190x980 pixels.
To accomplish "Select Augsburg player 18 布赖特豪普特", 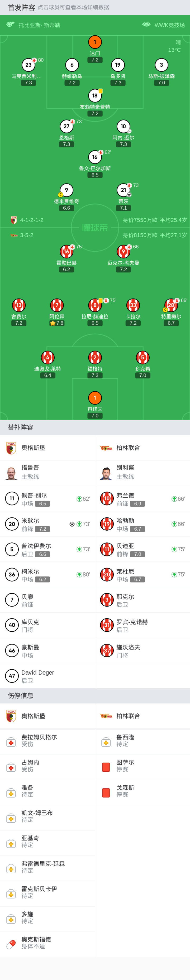I will (x=95, y=95).
